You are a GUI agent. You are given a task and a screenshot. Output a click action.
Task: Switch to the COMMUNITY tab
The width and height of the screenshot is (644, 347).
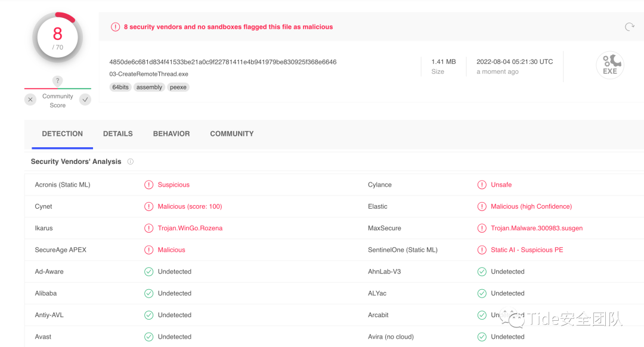[x=231, y=134]
